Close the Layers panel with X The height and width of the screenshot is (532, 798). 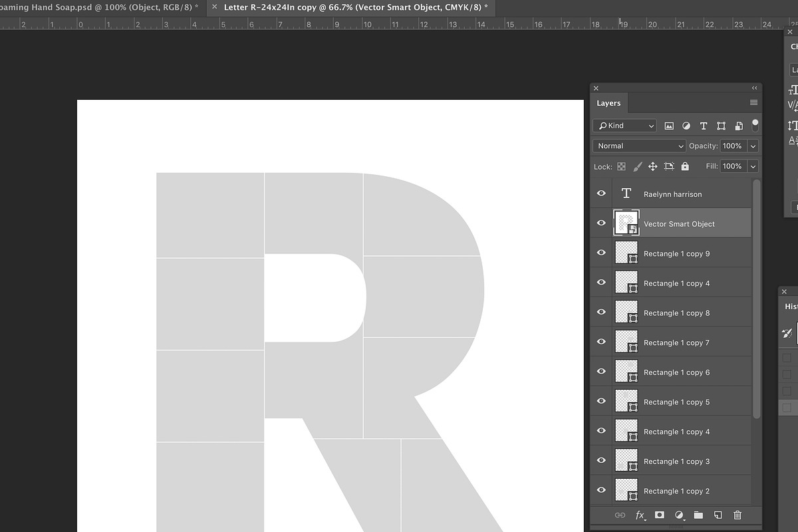pos(596,88)
